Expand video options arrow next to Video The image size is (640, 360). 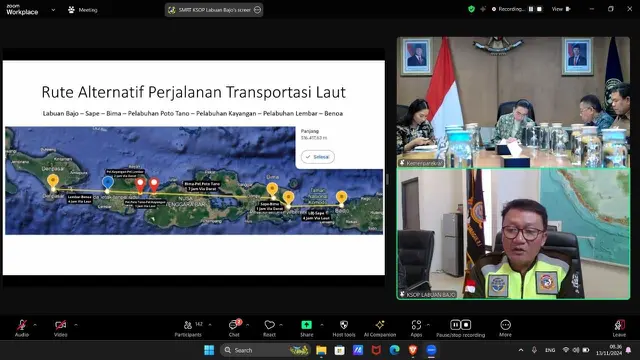pyautogui.click(x=76, y=325)
